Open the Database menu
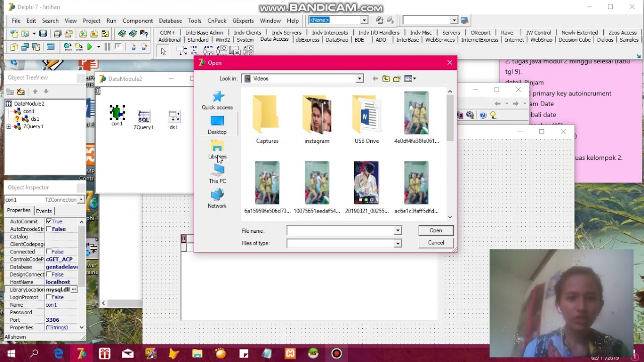Image resolution: width=644 pixels, height=362 pixels. point(170,21)
